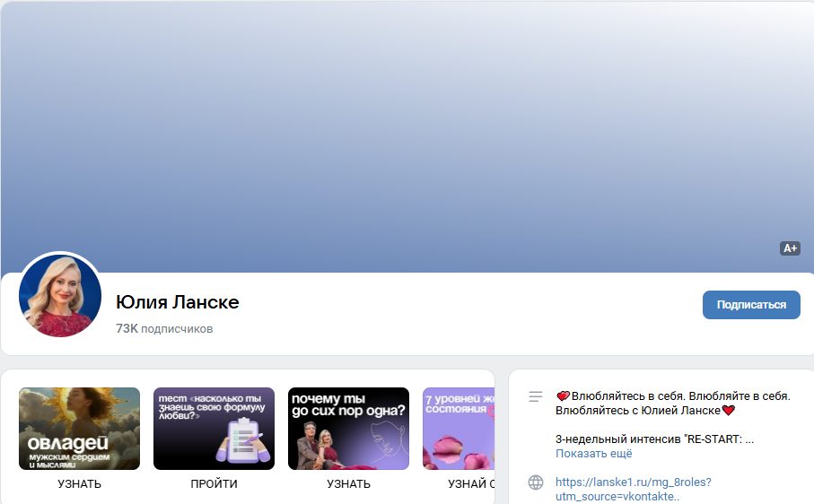The image size is (814, 504).
Task: Open Юлия Ланске's profile avatar photo
Action: pos(60,295)
